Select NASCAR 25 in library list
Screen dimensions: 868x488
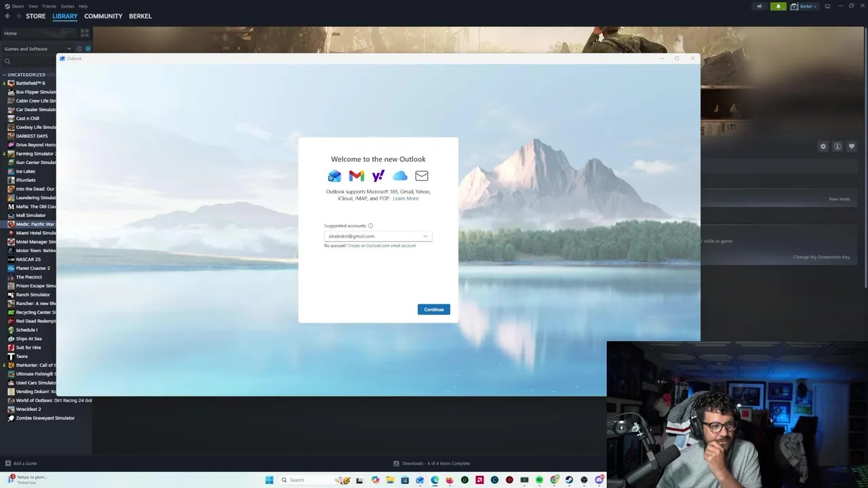coord(28,260)
